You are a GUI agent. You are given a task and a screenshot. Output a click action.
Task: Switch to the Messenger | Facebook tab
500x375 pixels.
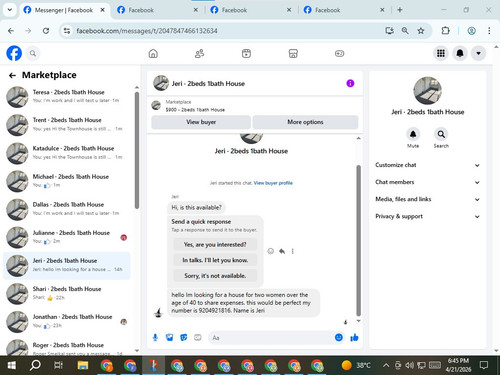tap(63, 10)
